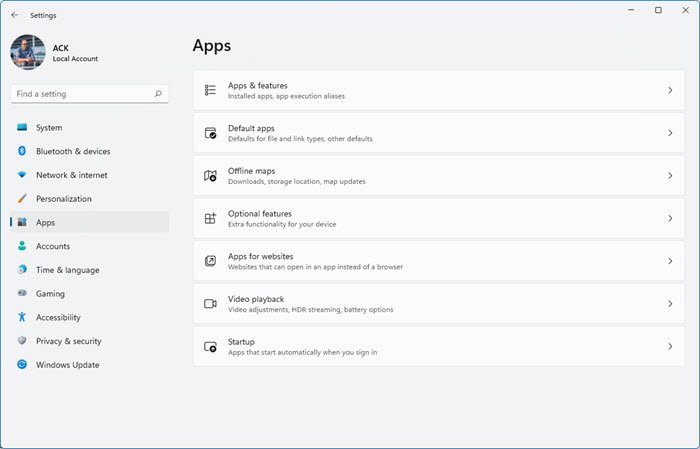Screen dimensions: 700x449
Task: Click the Apps & features list icon
Action: (x=210, y=90)
